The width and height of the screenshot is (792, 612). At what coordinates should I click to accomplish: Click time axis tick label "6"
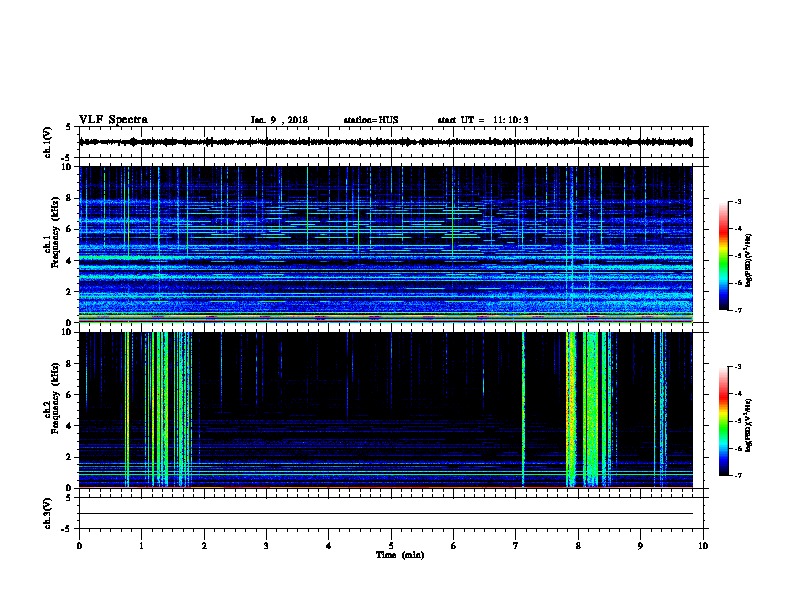pyautogui.click(x=453, y=546)
